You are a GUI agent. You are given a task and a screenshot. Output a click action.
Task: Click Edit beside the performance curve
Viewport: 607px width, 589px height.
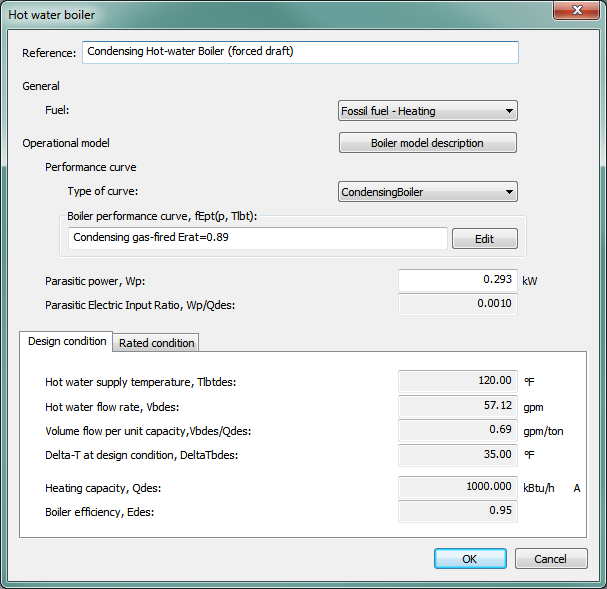point(485,238)
